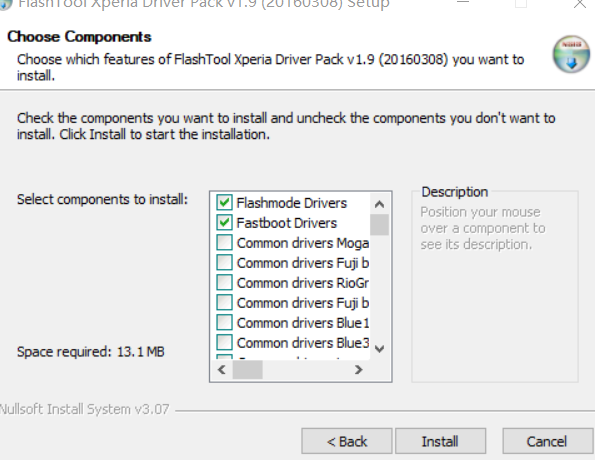Close the setup window

(x=580, y=4)
